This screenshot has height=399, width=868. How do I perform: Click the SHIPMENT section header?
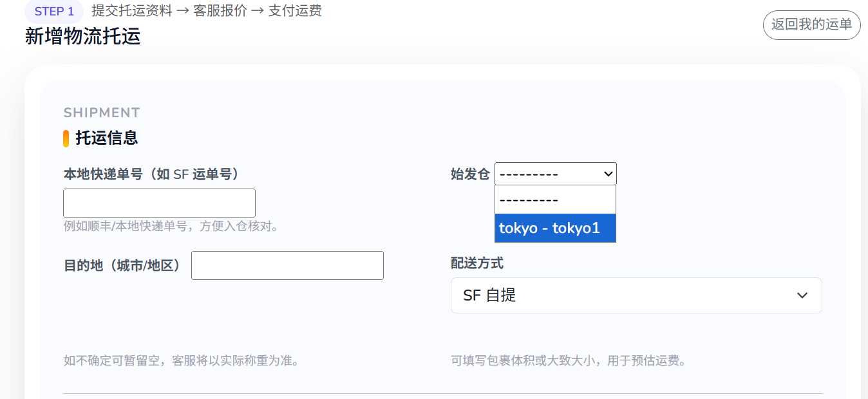tap(101, 112)
